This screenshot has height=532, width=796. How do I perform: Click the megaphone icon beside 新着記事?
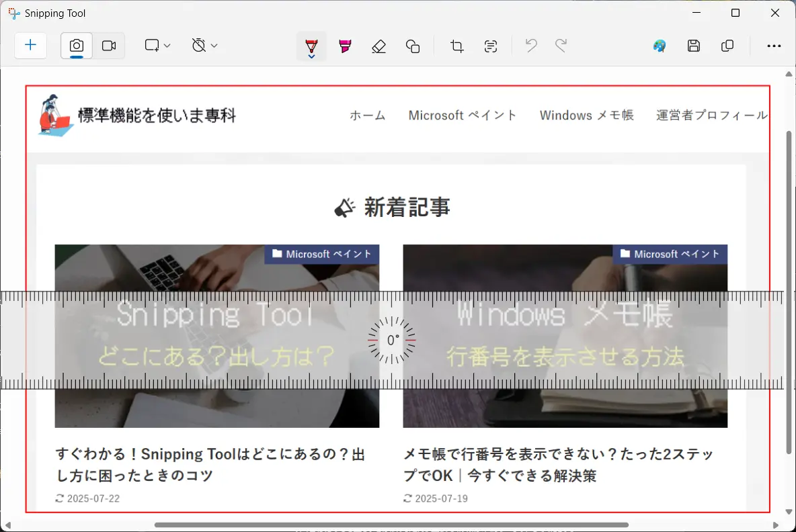point(345,208)
